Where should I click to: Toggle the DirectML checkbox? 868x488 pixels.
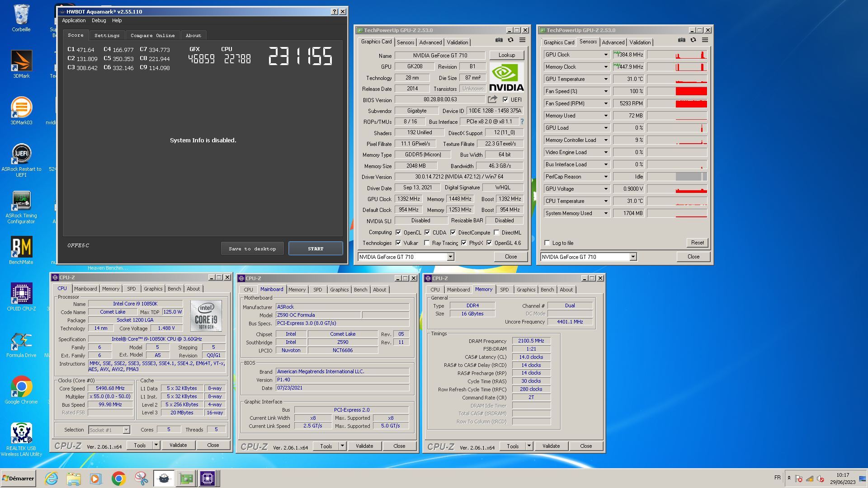(x=496, y=233)
